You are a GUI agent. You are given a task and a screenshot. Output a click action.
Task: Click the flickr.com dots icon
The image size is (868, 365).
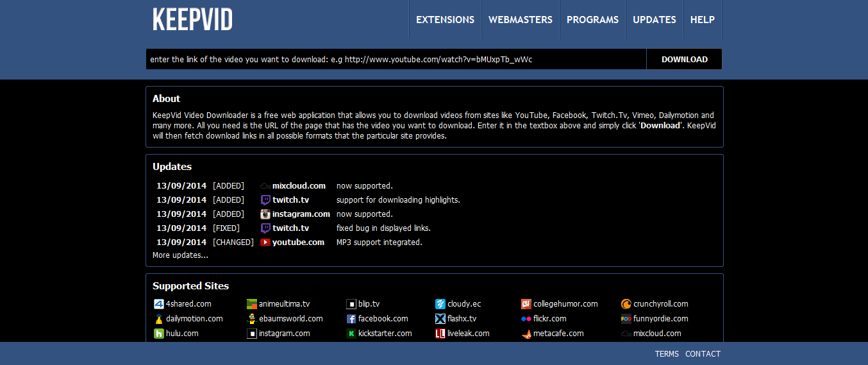point(526,319)
